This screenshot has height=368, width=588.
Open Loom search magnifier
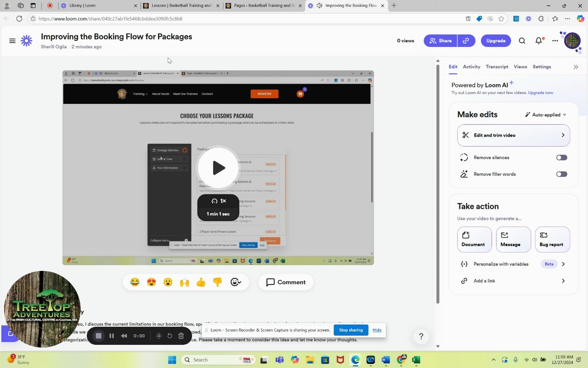(522, 40)
